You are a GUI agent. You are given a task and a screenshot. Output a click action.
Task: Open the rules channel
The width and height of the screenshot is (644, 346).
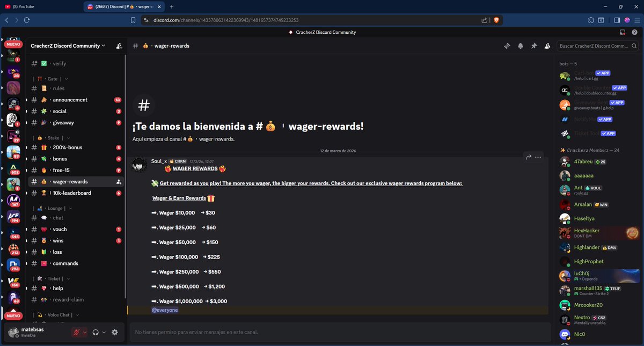76,89
